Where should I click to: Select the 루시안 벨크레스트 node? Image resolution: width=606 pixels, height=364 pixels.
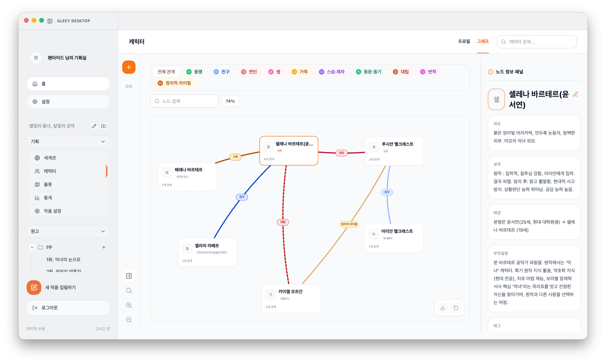click(x=394, y=151)
